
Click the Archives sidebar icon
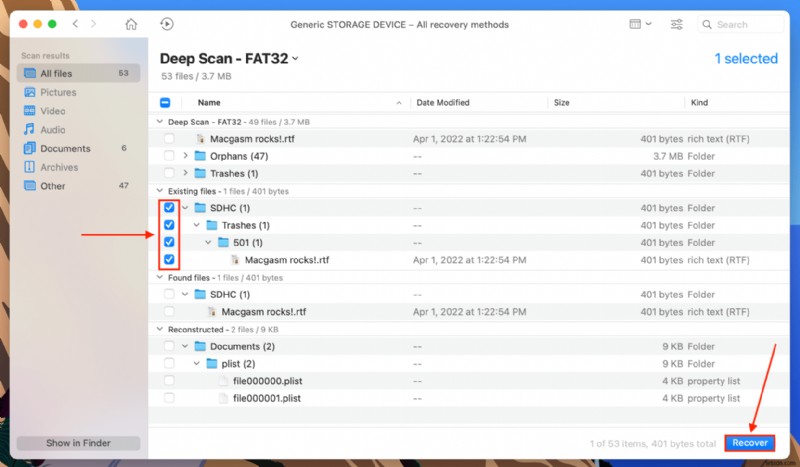click(x=30, y=167)
